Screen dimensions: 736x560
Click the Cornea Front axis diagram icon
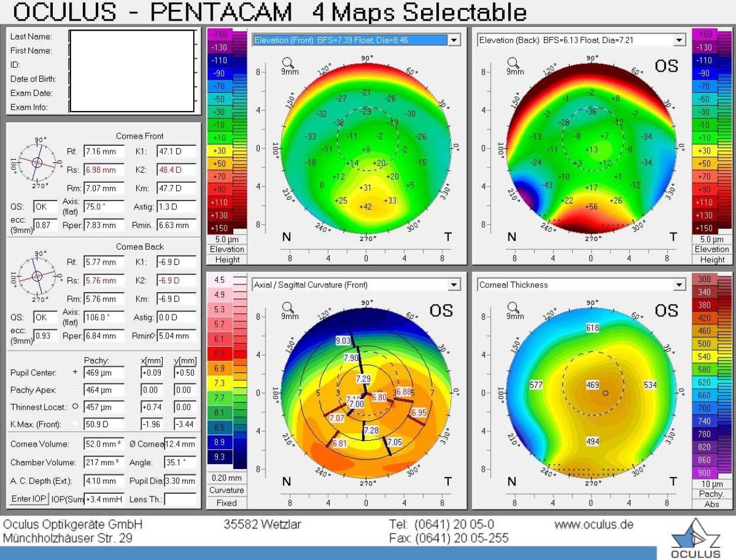pos(37,163)
